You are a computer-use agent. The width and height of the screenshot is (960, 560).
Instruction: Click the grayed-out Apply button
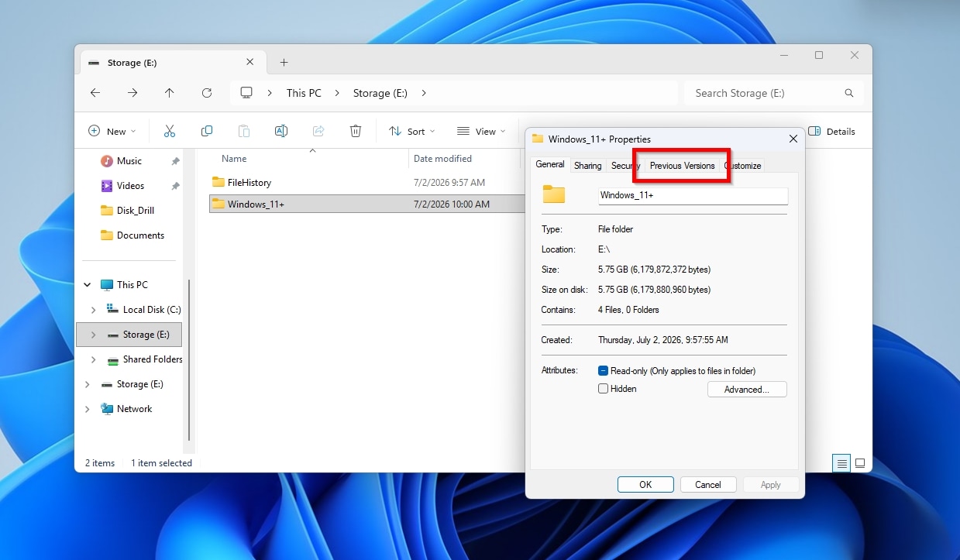point(771,485)
